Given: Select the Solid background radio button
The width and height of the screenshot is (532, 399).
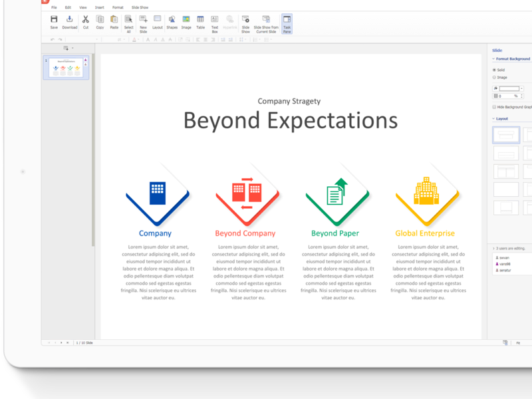Looking at the screenshot, I should tap(494, 70).
